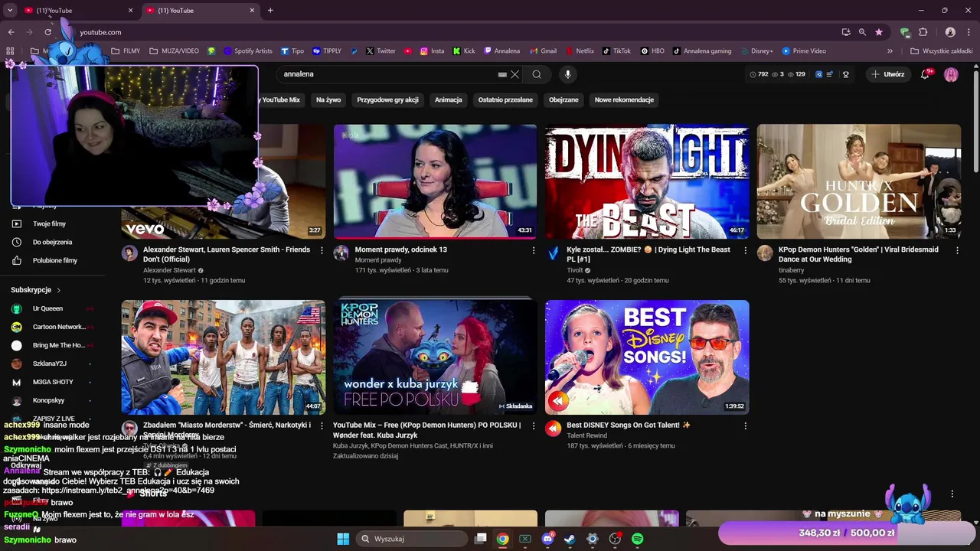Open the Twitter bookmark
The height and width of the screenshot is (551, 980).
[381, 51]
